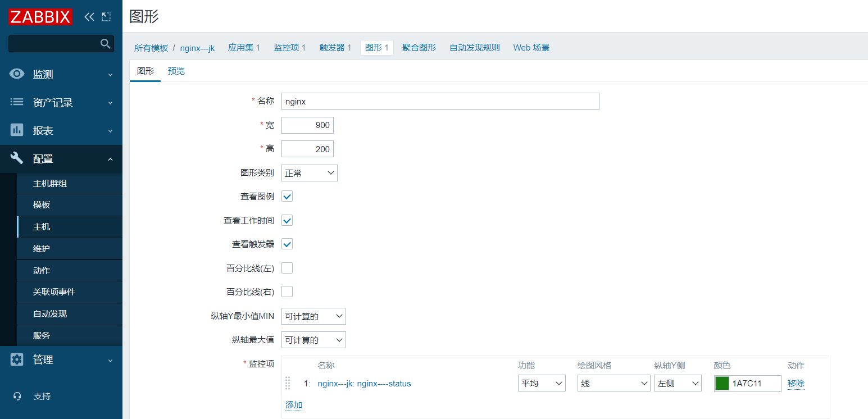Viewport: 868px width, 419px height.
Task: Open 服务 in the sidebar
Action: (x=70, y=336)
